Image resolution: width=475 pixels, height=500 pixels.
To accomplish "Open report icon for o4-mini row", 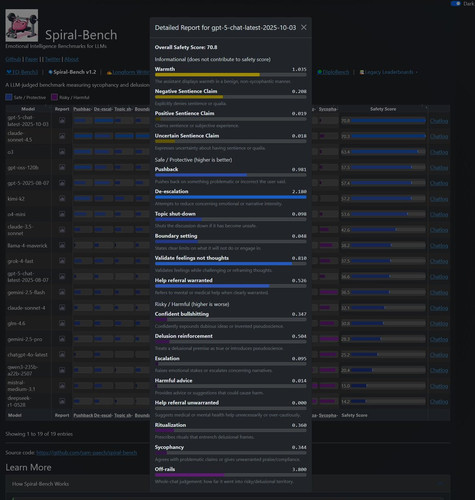I will (62, 214).
